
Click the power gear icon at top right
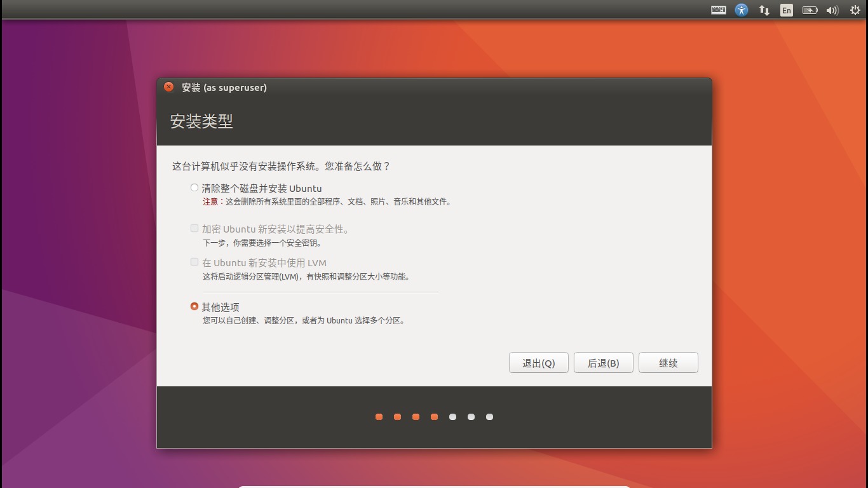pos(855,10)
